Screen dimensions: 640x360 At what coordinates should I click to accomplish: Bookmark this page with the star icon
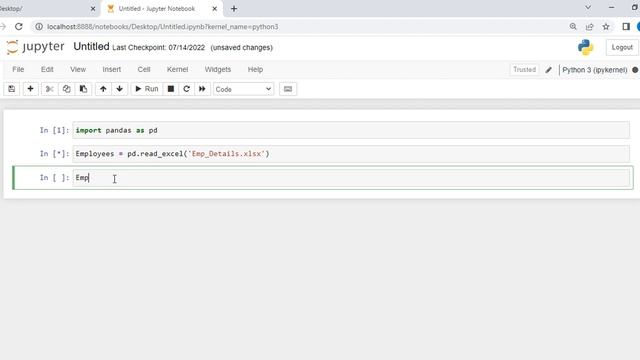click(x=606, y=27)
